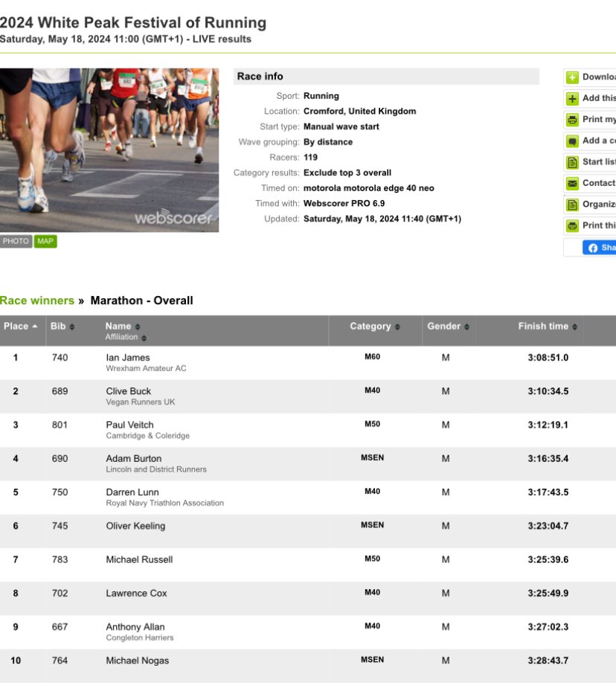Viewport: 616px width, 688px height.
Task: Click affiliation Royal Navy Triathlon Association
Action: 164,504
